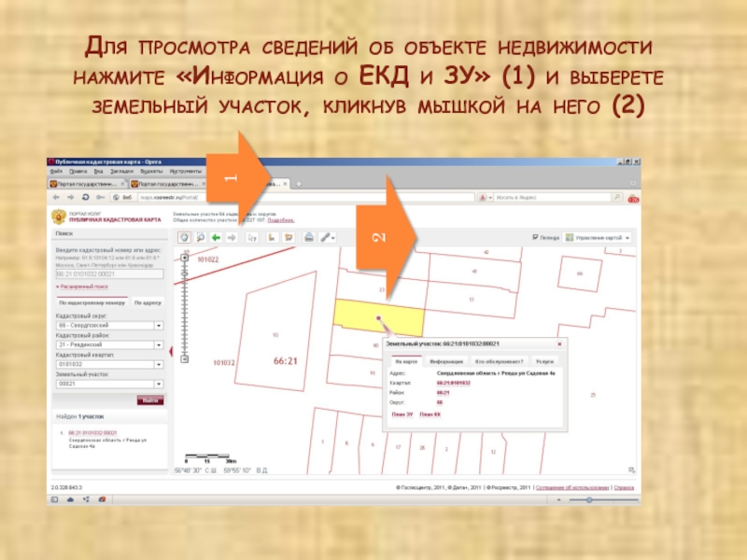This screenshot has height=560, width=747.
Task: Open Yandex search engine selector dropdown
Action: click(x=486, y=197)
